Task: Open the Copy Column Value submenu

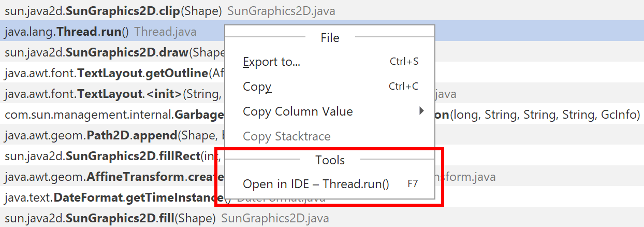Action: (x=330, y=111)
